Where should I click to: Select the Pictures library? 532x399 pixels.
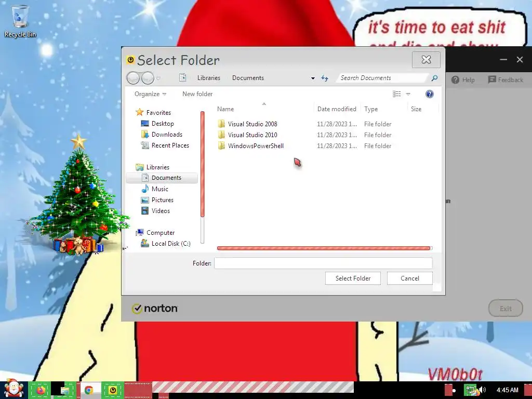[157, 200]
